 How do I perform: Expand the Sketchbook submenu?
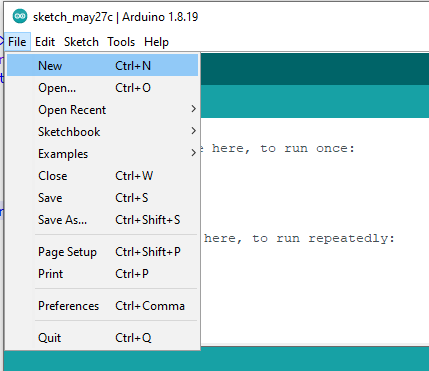point(103,132)
